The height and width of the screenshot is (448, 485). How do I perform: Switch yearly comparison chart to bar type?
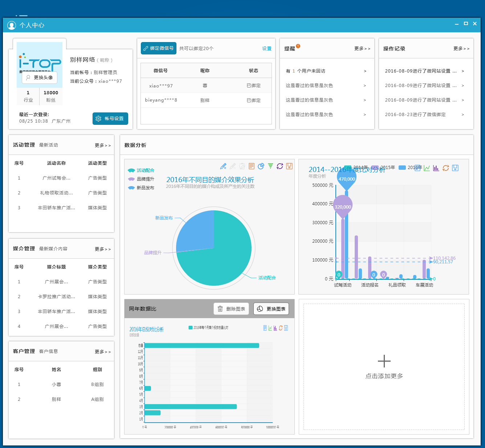[x=436, y=168]
